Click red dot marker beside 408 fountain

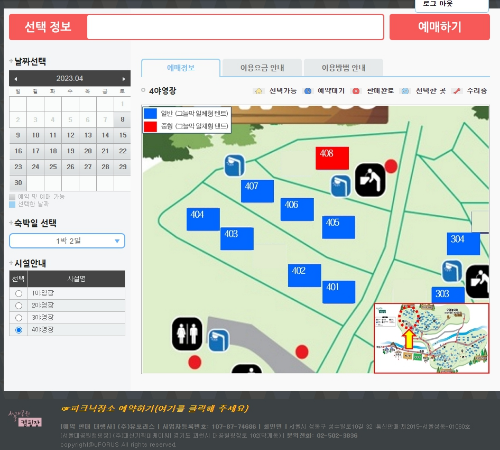pyautogui.click(x=391, y=166)
